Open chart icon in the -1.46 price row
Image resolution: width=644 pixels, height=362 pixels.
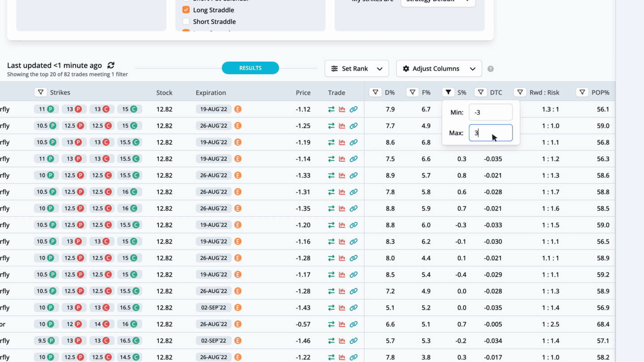pyautogui.click(x=342, y=341)
